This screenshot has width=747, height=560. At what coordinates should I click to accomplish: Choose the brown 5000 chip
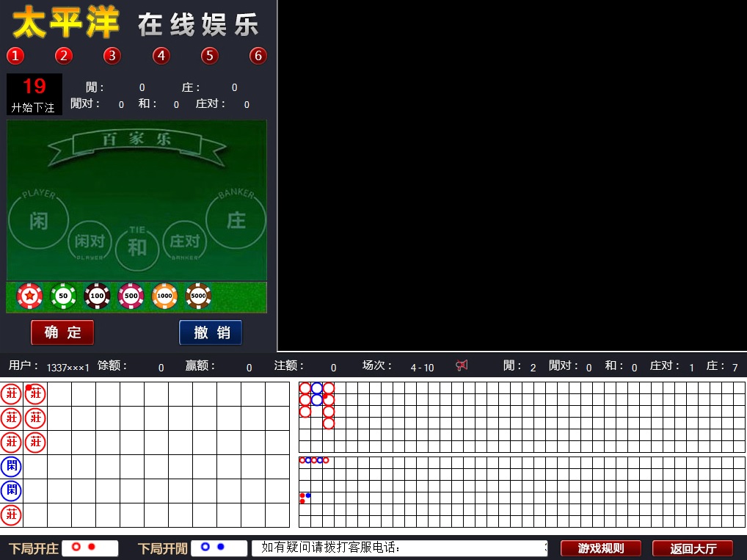(199, 296)
